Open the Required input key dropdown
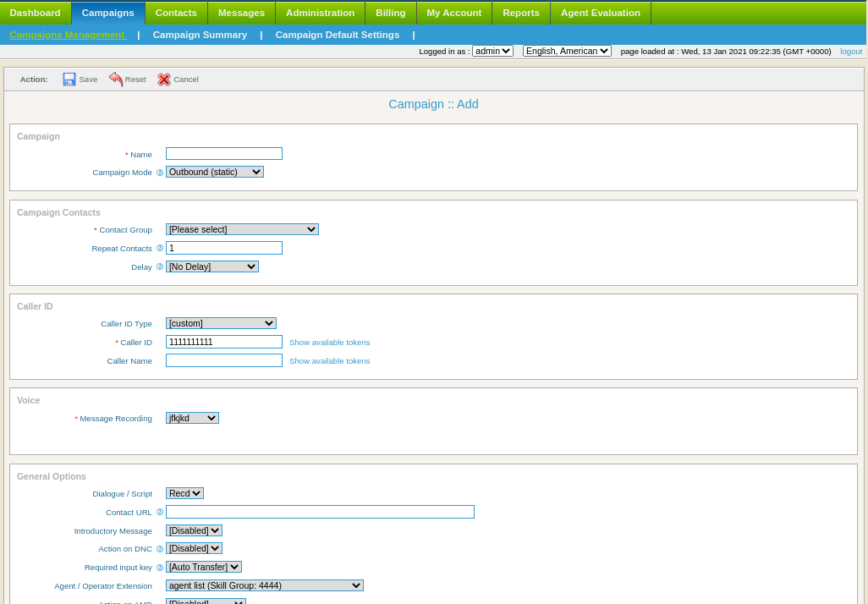 point(204,567)
